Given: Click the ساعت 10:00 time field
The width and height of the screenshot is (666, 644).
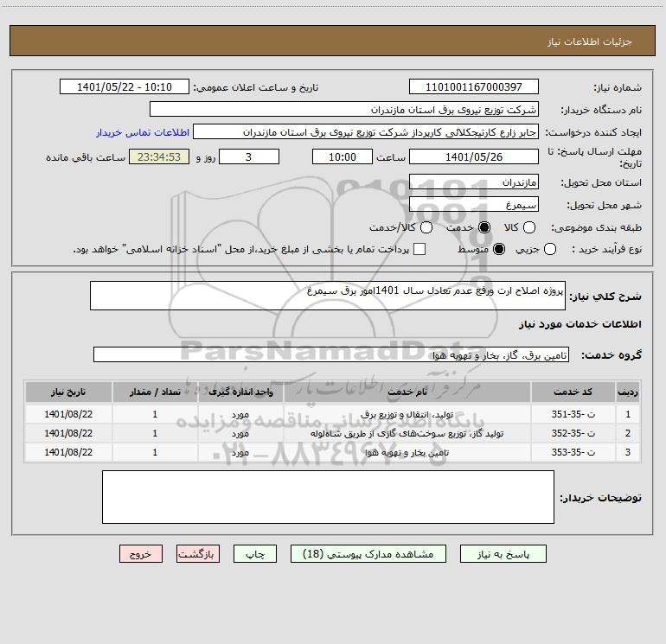Looking at the screenshot, I should pos(343,157).
